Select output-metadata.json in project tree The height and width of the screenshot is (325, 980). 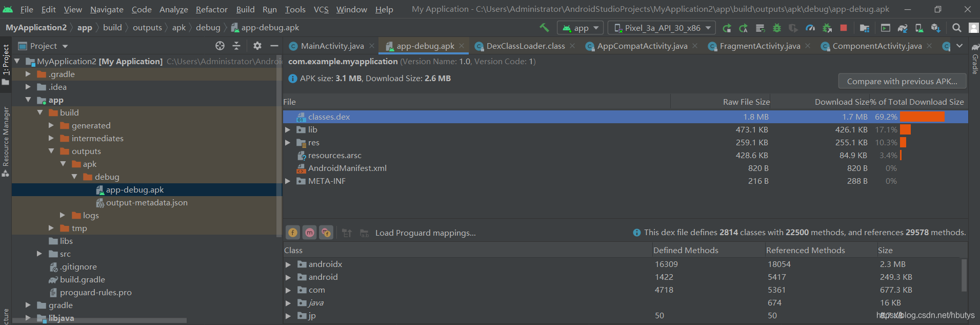click(x=147, y=203)
